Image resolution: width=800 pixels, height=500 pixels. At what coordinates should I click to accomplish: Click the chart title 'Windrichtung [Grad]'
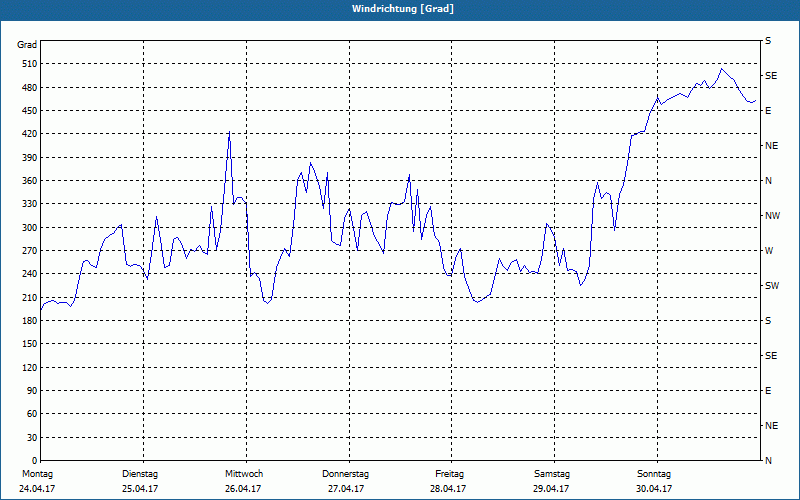[403, 9]
